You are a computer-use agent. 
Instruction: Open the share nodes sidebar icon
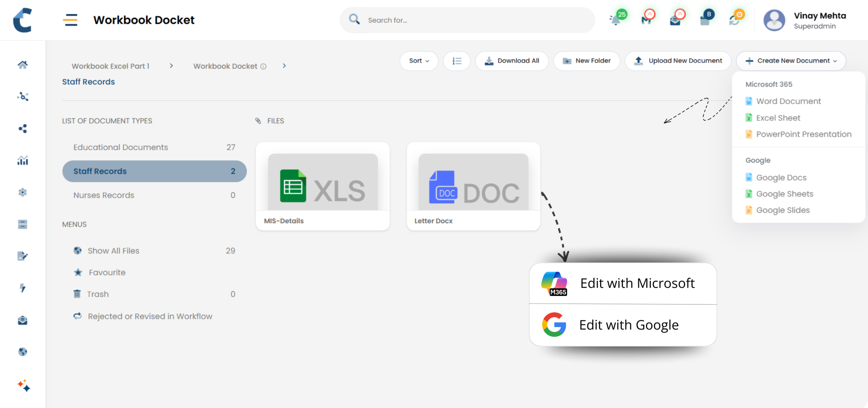click(23, 128)
